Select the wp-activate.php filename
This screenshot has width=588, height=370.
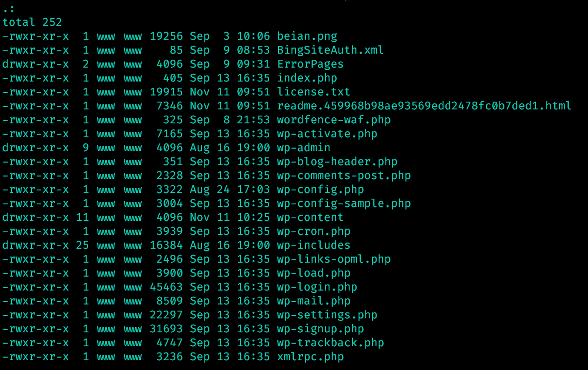coord(327,134)
